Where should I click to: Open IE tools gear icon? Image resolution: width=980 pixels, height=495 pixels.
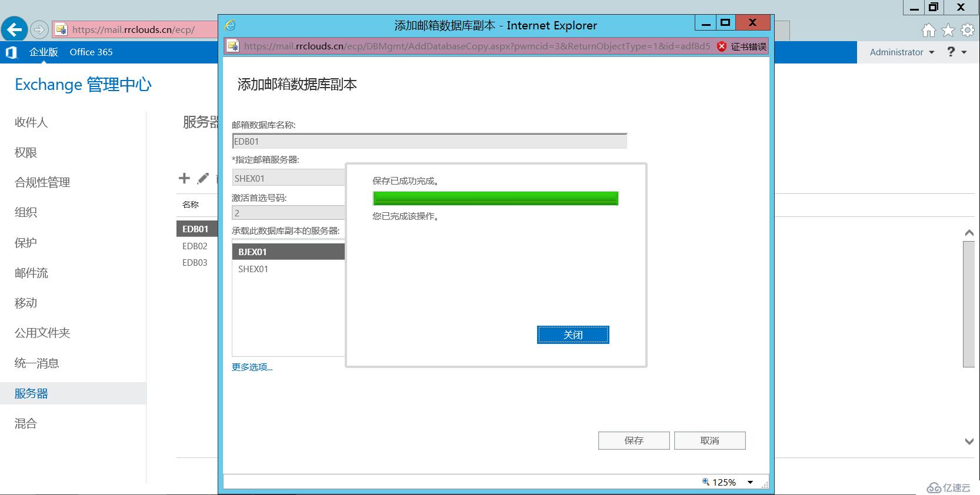click(x=967, y=30)
